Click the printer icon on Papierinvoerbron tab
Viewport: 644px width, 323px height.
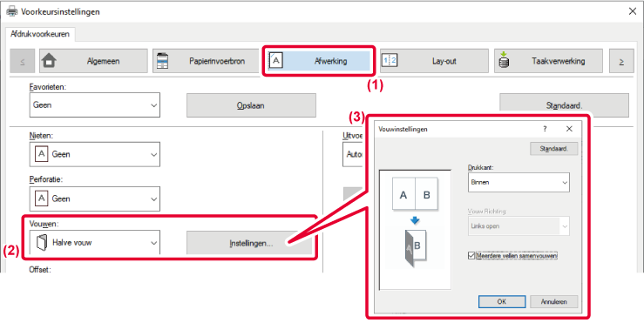click(163, 61)
